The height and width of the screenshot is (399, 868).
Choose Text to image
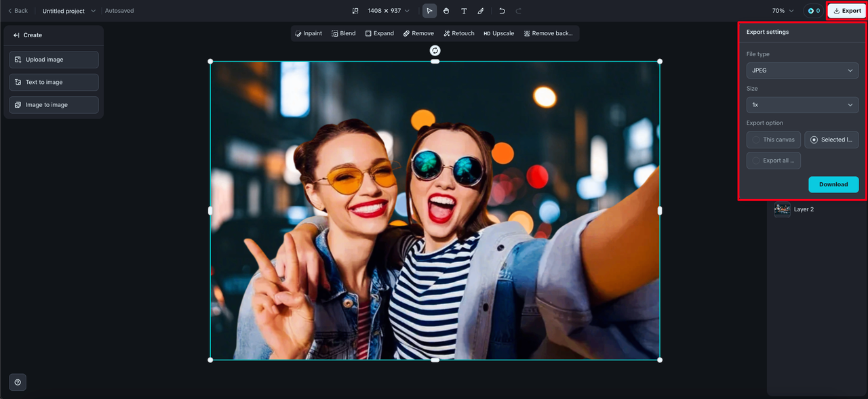click(x=54, y=82)
